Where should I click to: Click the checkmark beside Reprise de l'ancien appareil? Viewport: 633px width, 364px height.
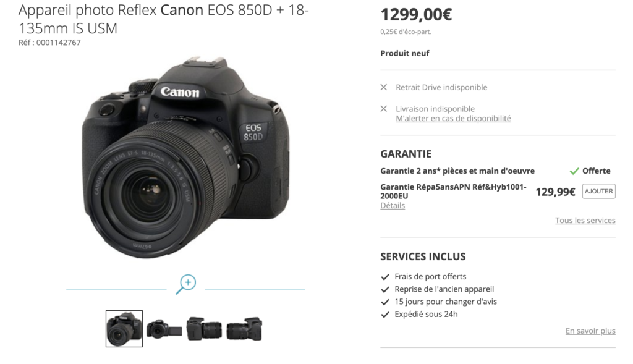coord(385,289)
